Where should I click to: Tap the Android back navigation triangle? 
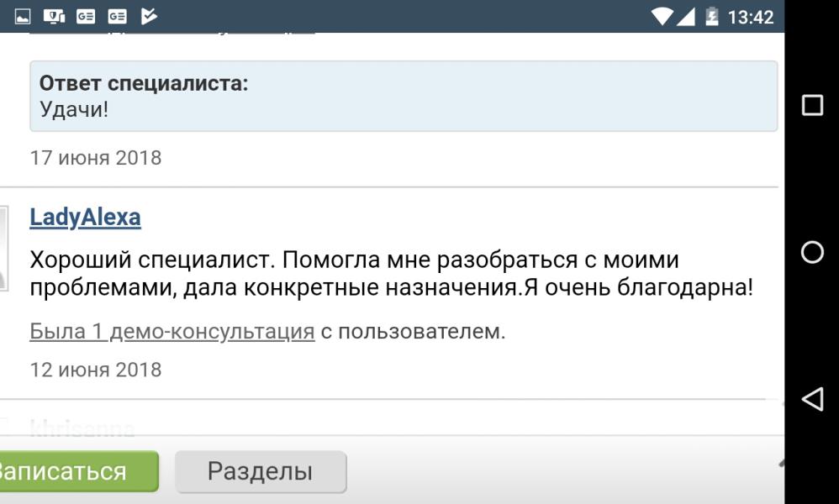812,399
